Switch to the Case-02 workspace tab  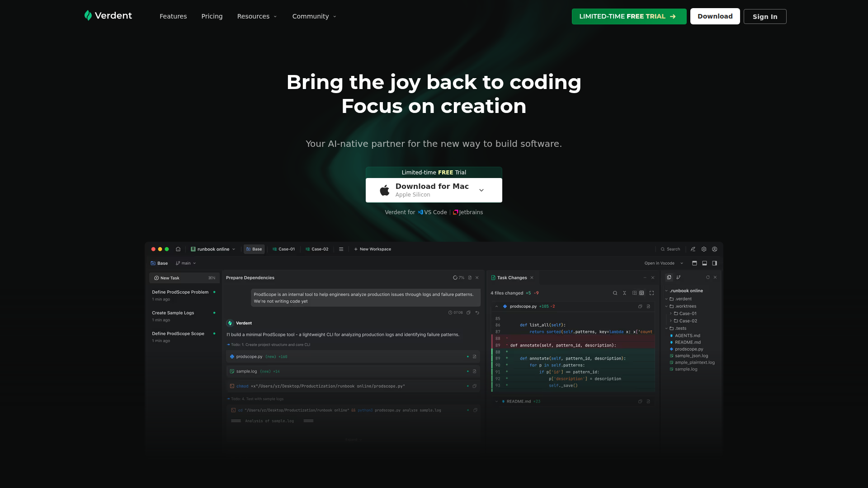point(317,249)
